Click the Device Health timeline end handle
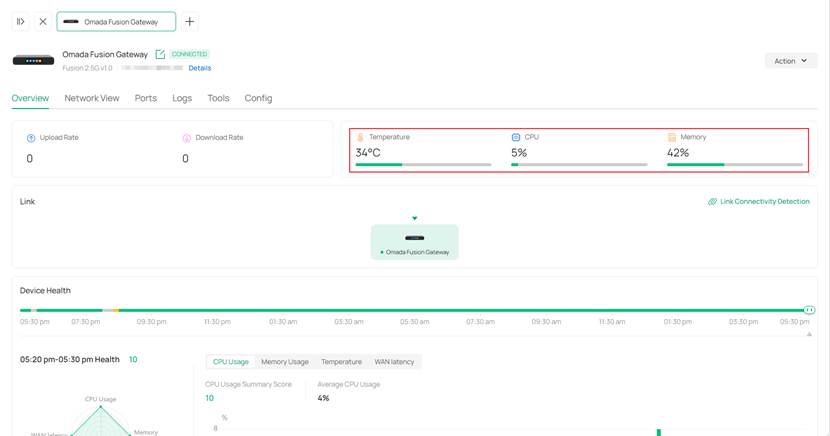 pos(809,310)
